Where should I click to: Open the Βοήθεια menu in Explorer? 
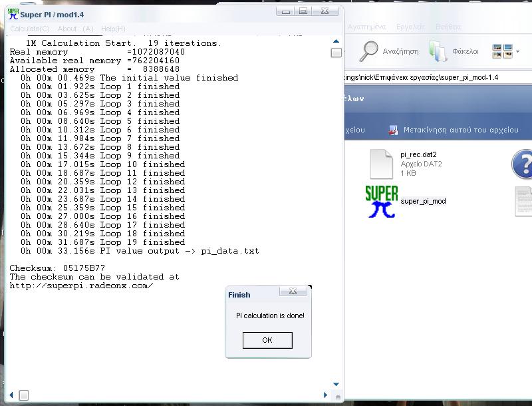click(x=448, y=27)
